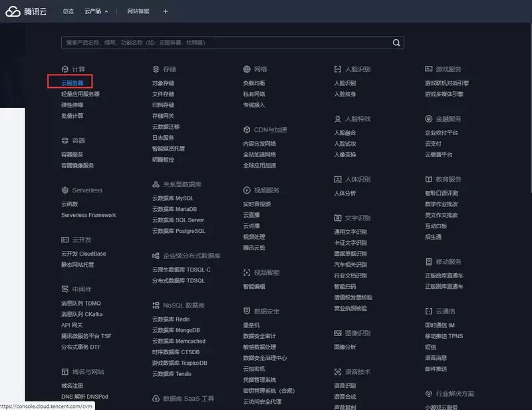Click the Tencent Cloud logo
The image size is (532, 410).
pos(26,11)
